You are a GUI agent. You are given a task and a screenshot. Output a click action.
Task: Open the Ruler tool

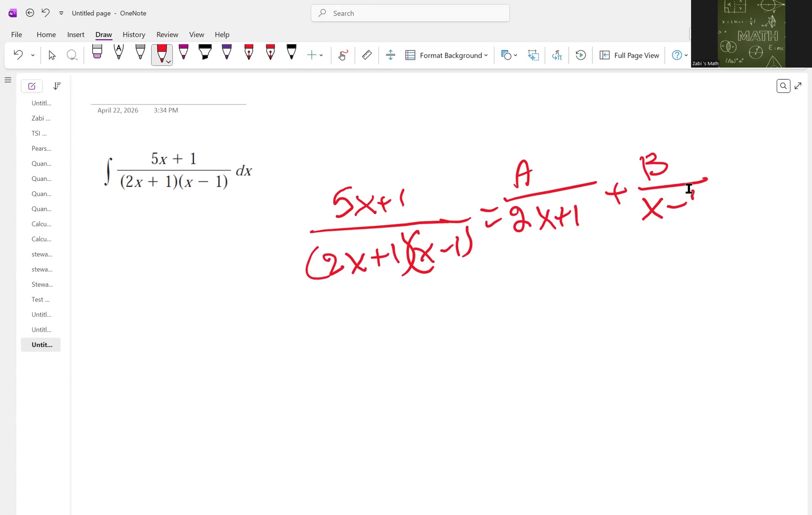pyautogui.click(x=367, y=55)
